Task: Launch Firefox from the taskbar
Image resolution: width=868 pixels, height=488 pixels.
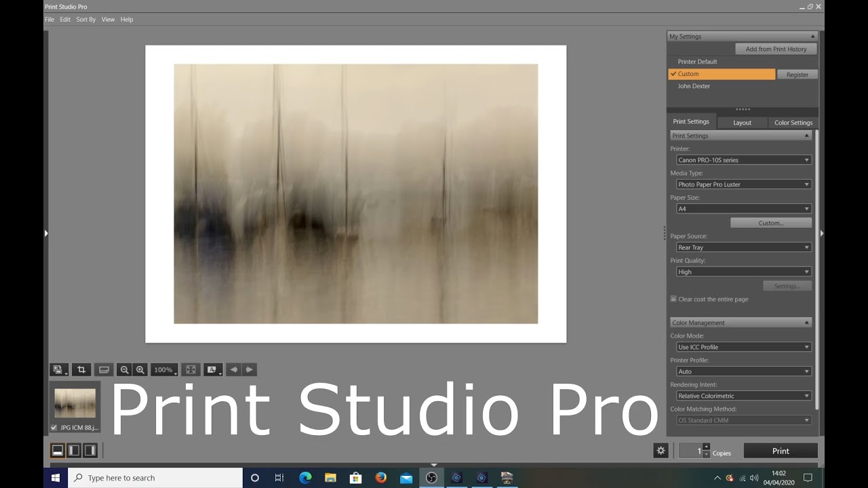Action: coord(380,478)
